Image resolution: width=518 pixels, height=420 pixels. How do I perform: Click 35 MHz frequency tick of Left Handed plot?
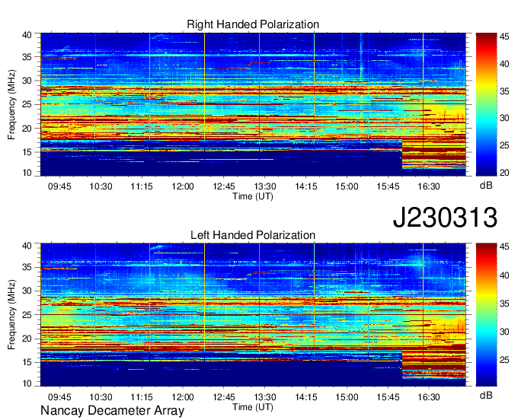pyautogui.click(x=27, y=267)
